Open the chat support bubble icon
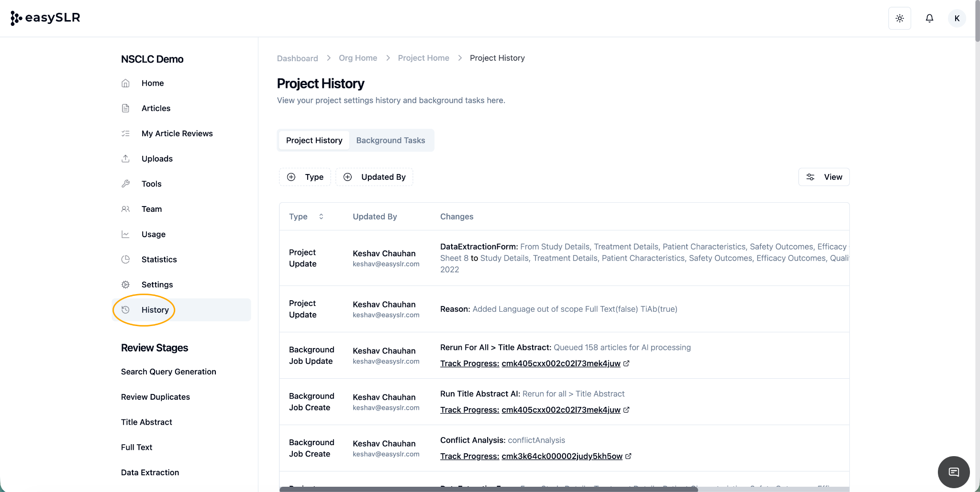This screenshot has height=492, width=980. 953,472
